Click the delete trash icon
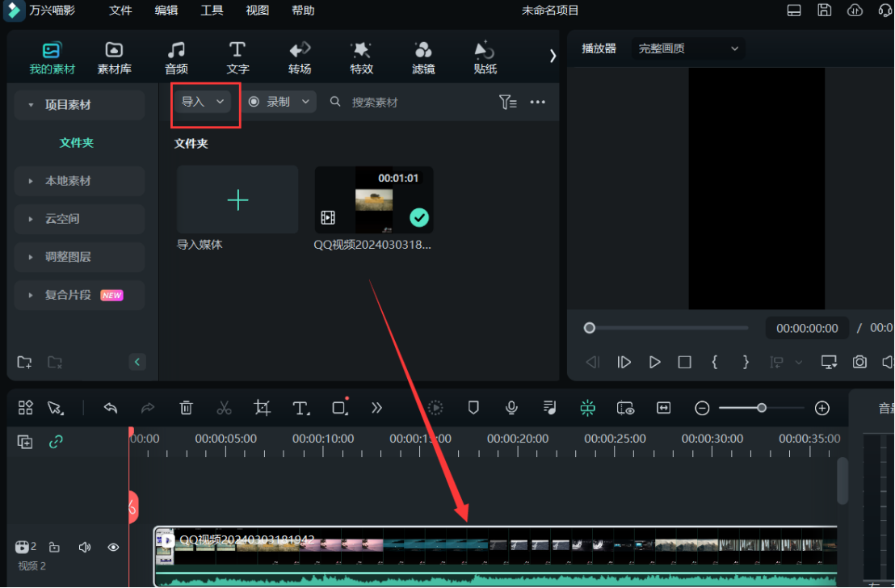Viewport: 895px width, 588px height. [x=186, y=408]
